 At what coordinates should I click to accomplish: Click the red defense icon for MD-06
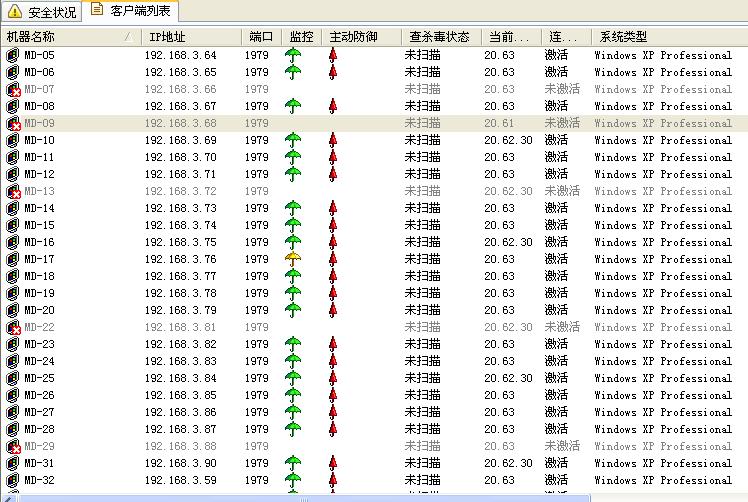(x=333, y=73)
